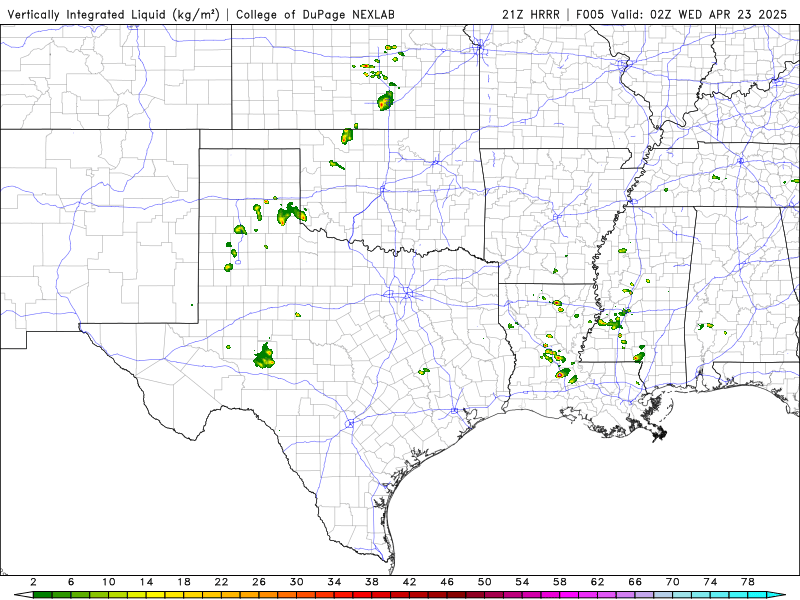Click the color scale label '2'
This screenshot has width=800, height=600.
(x=33, y=582)
